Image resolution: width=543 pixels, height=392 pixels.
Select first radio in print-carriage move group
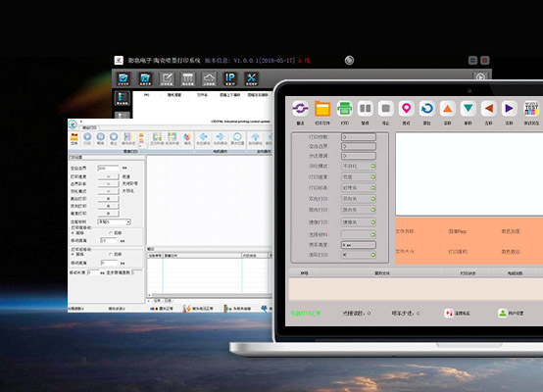(x=73, y=233)
